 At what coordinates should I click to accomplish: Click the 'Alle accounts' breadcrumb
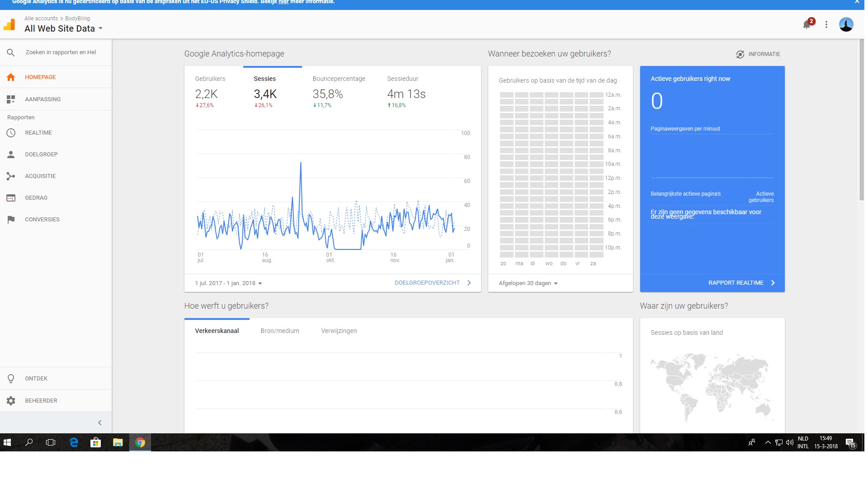coord(41,19)
